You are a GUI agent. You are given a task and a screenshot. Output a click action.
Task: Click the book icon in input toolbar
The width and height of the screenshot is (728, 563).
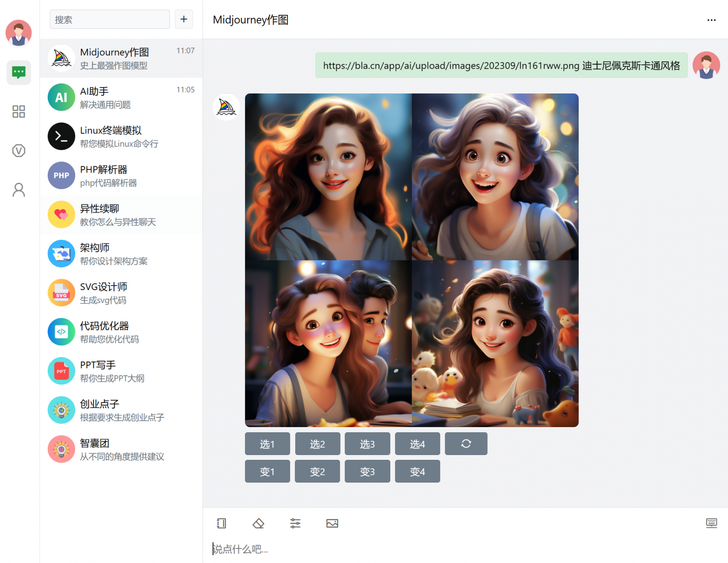[x=221, y=523]
